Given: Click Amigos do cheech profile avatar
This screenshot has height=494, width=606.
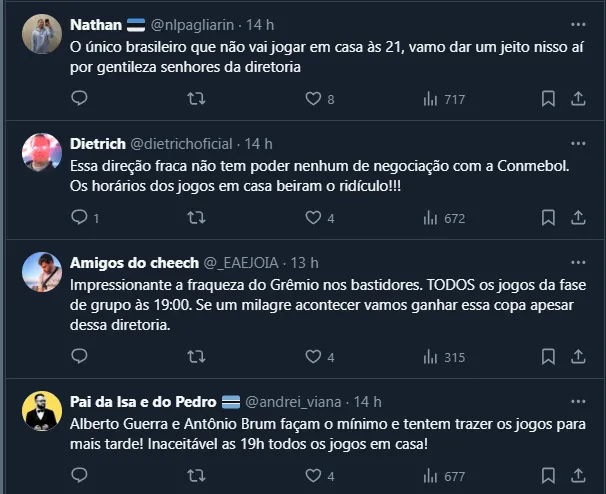Looking at the screenshot, I should tap(41, 273).
